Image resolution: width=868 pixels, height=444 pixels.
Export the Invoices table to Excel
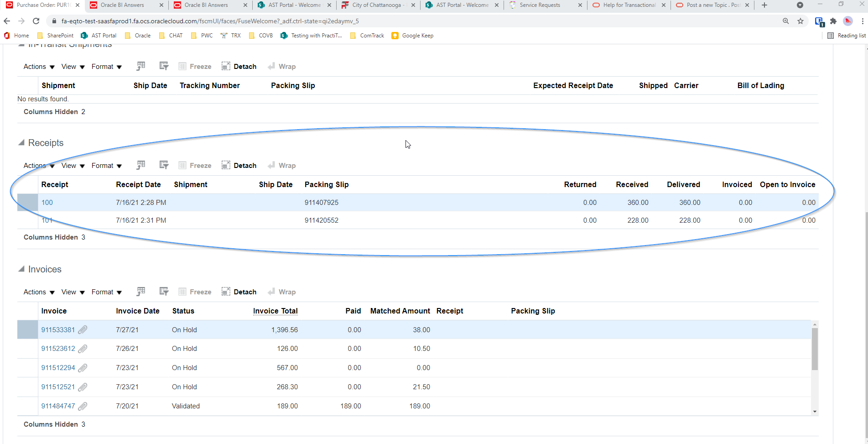140,291
